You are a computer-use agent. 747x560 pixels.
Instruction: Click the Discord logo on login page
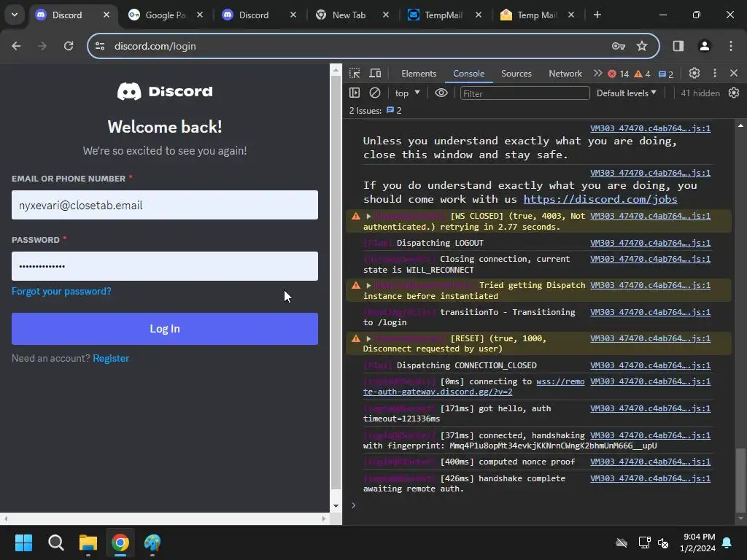pos(165,91)
